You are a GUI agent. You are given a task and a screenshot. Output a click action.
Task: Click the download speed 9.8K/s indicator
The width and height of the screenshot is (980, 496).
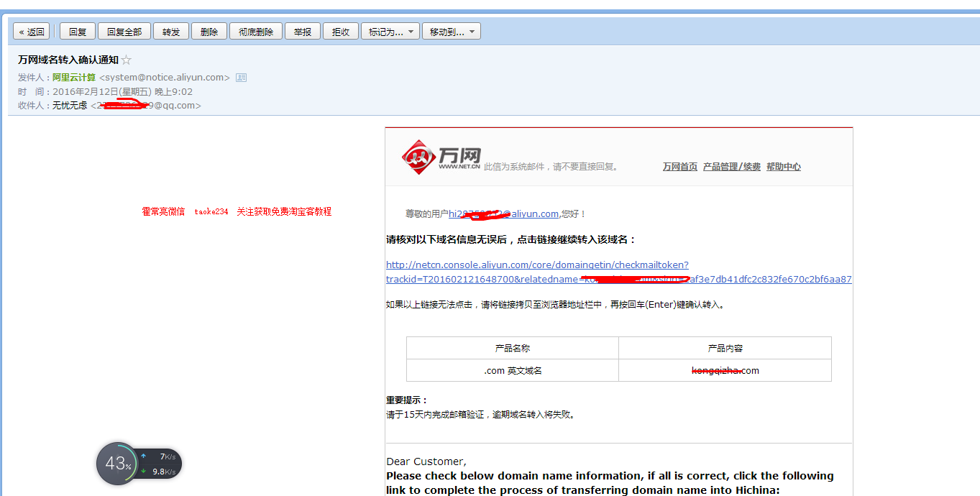[159, 472]
